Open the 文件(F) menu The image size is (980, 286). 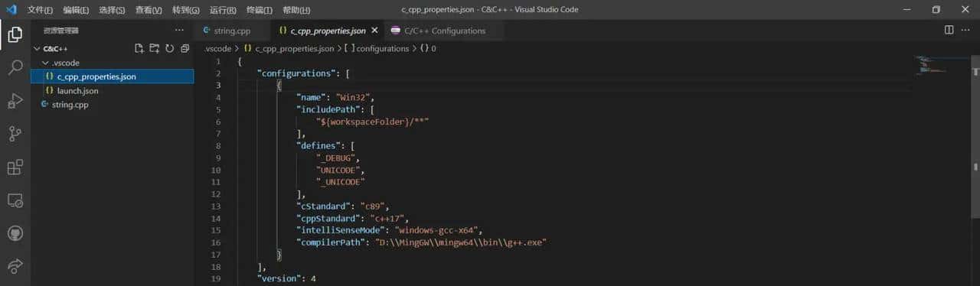click(x=40, y=10)
